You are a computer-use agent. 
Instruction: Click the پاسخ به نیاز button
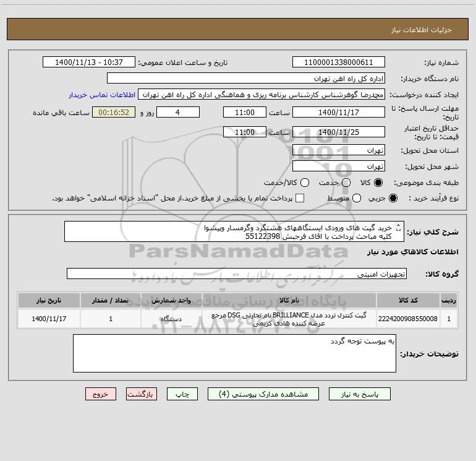[x=359, y=394]
